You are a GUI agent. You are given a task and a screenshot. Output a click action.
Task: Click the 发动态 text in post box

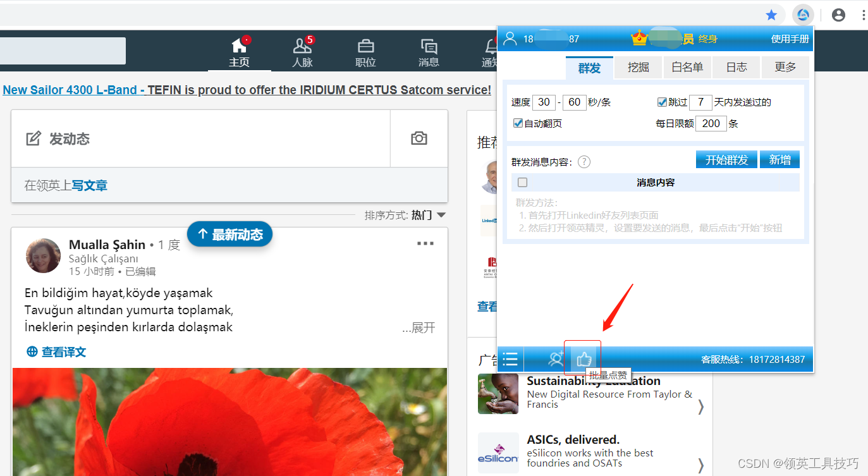[x=70, y=139]
